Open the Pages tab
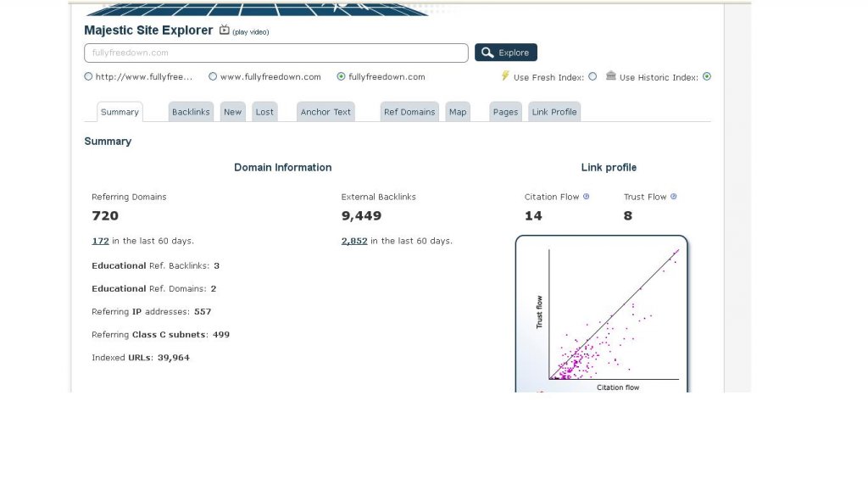868x490 pixels. pos(505,112)
